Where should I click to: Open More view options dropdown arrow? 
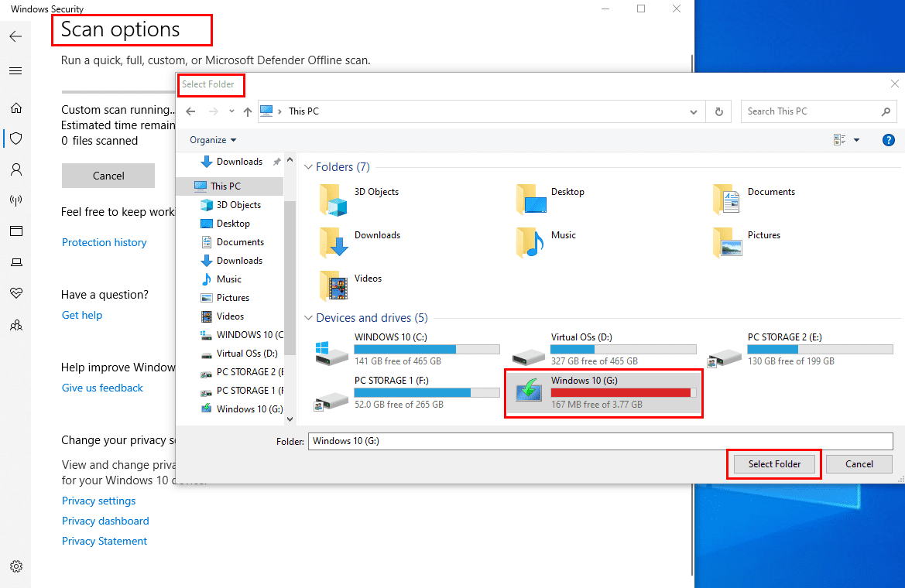coord(856,139)
